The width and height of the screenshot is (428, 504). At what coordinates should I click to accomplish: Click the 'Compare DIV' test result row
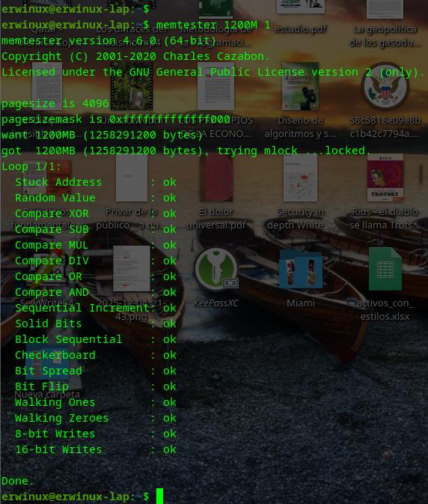96,261
